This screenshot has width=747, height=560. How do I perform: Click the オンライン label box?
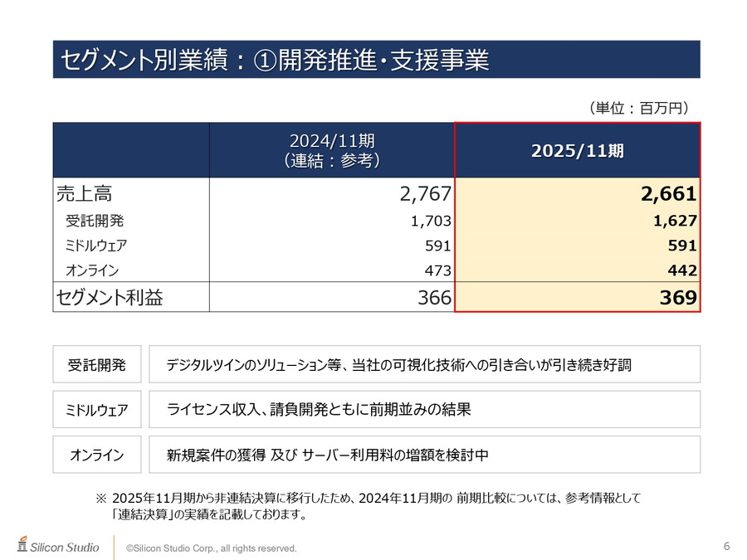click(x=97, y=455)
